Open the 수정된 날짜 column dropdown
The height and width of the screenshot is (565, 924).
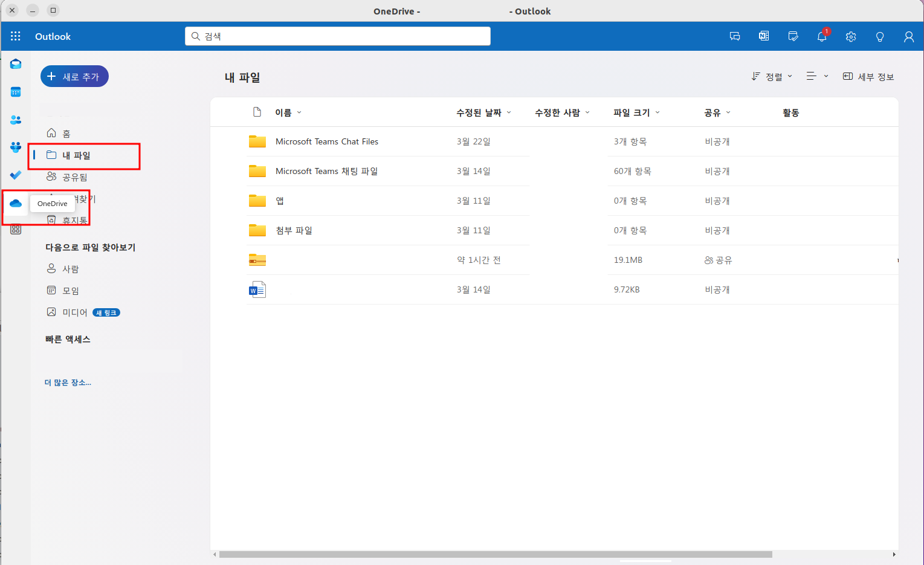(x=483, y=112)
